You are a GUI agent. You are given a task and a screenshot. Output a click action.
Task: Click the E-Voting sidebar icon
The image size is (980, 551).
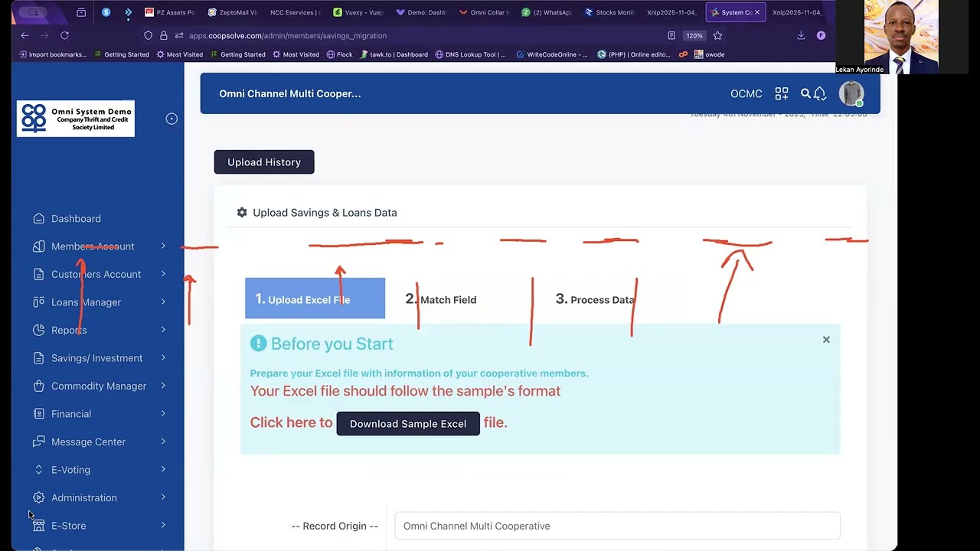[38, 470]
